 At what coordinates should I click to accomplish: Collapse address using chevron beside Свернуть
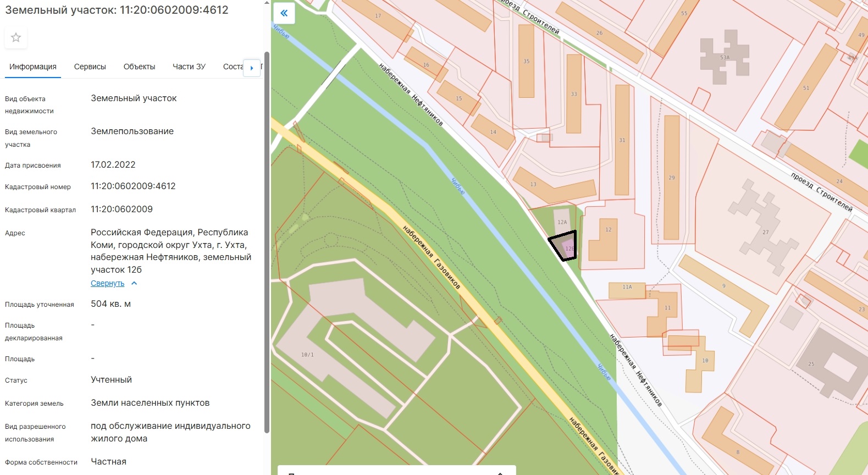(134, 284)
